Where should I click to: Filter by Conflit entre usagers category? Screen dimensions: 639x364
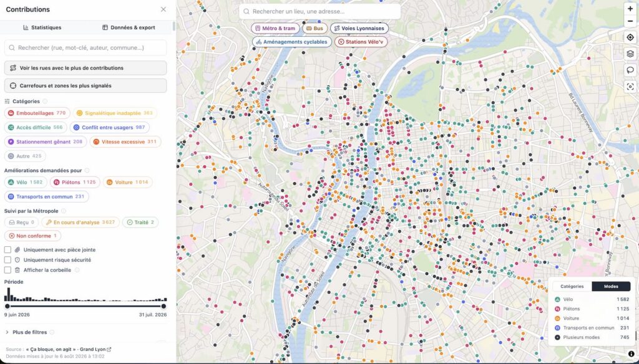click(109, 127)
